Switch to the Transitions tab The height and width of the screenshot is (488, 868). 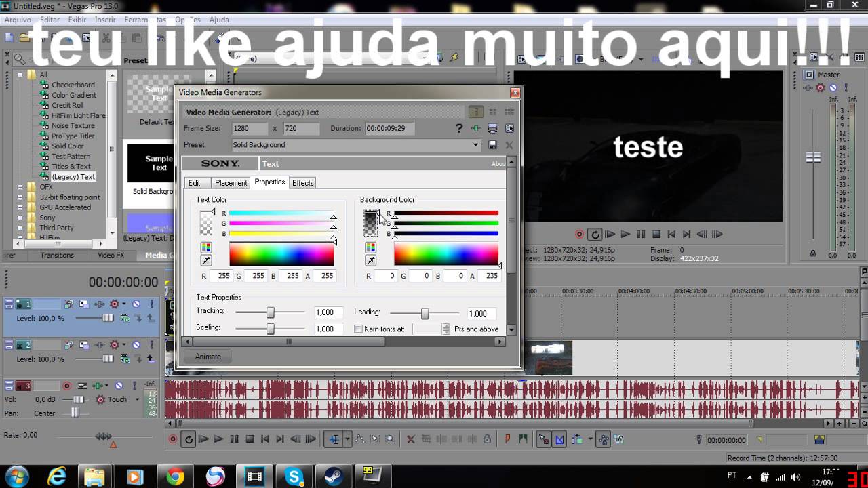[x=57, y=256]
